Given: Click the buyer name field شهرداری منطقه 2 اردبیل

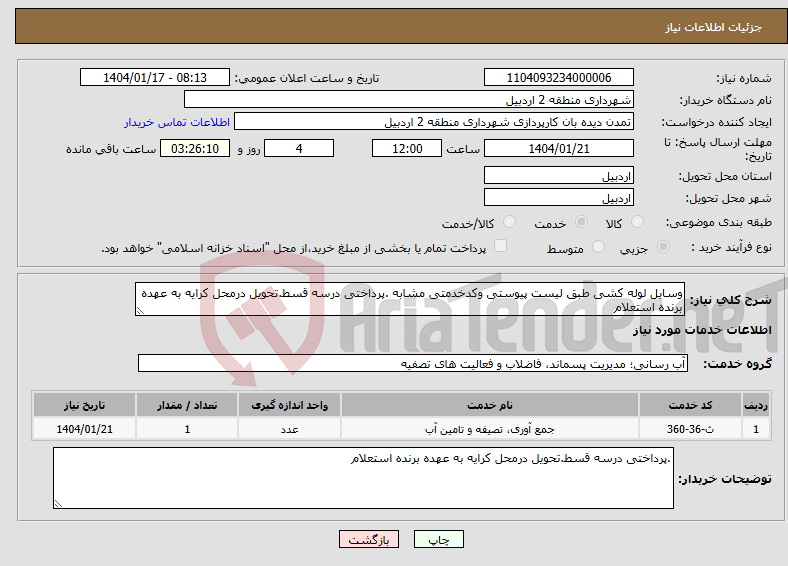Looking at the screenshot, I should click(409, 100).
